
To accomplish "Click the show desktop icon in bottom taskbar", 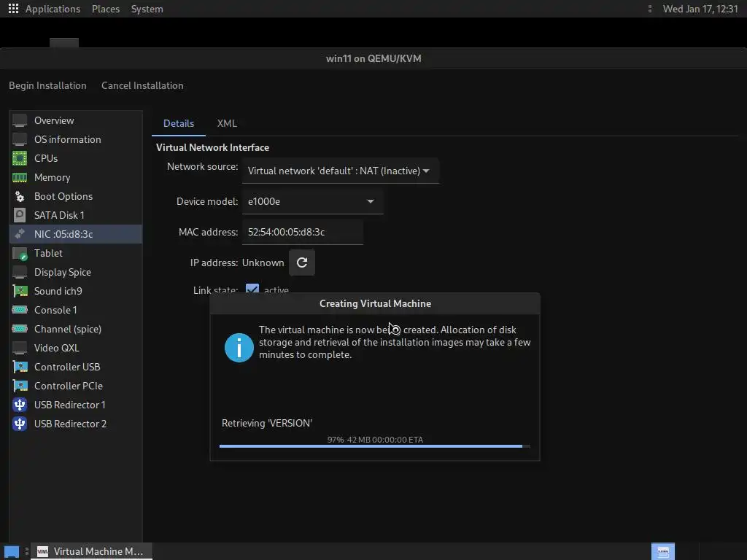I will click(12, 551).
